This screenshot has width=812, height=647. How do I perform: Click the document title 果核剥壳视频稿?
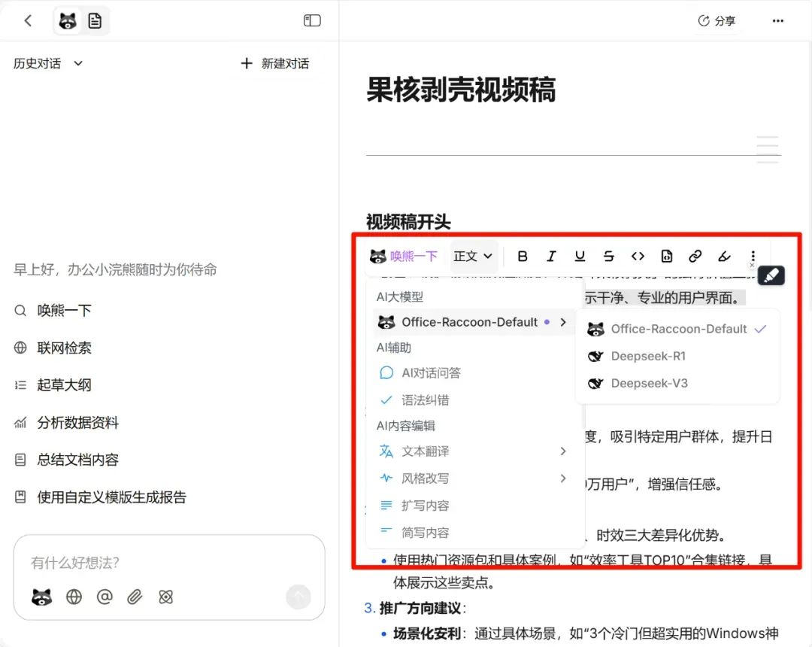461,89
